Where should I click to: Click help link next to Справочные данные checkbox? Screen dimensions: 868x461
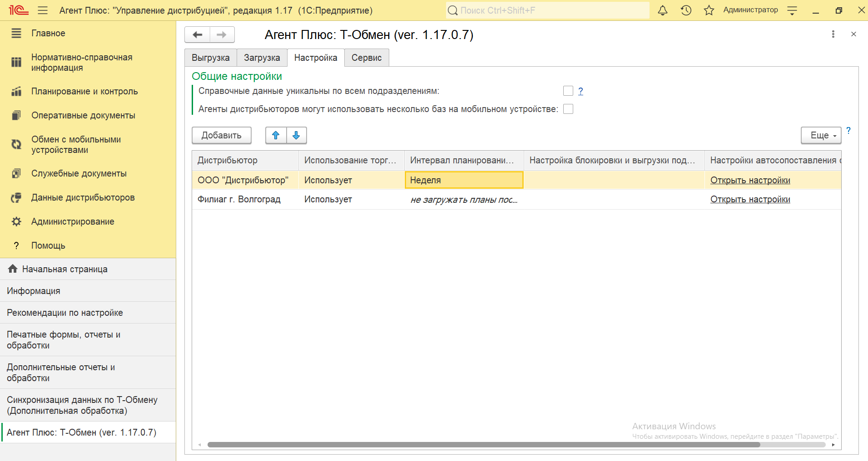[x=580, y=91]
